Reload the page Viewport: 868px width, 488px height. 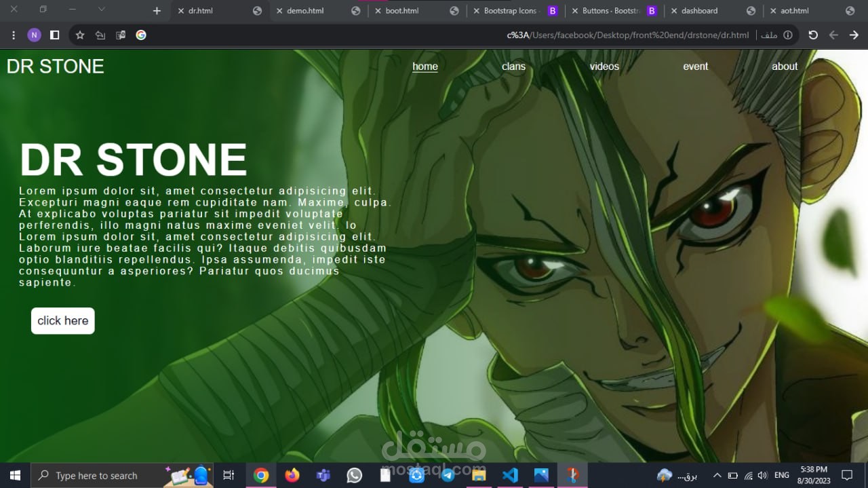tap(813, 35)
